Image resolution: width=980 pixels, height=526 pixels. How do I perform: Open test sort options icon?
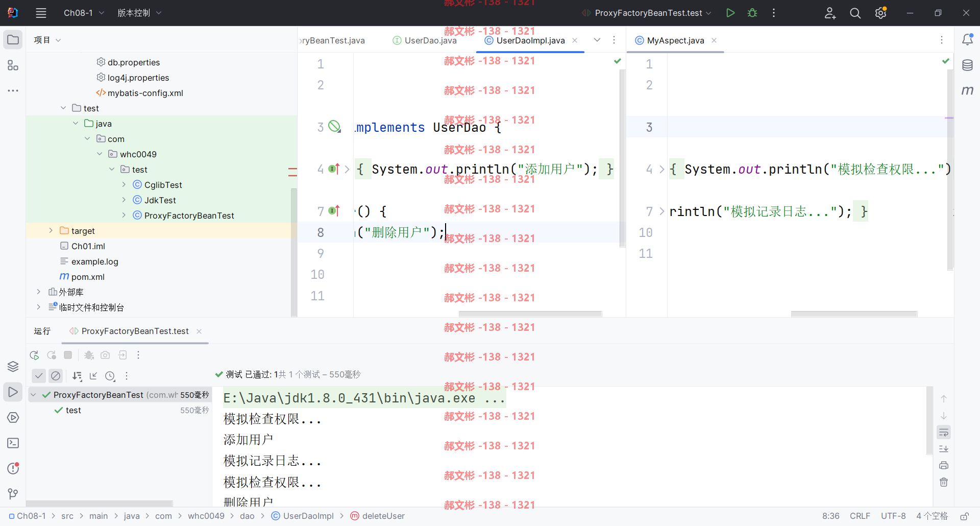click(x=77, y=376)
